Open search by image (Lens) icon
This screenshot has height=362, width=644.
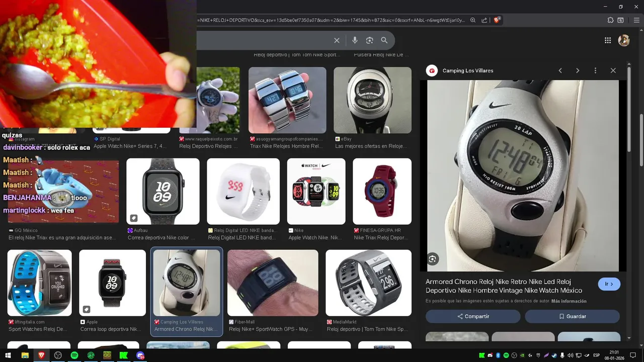[x=370, y=40]
